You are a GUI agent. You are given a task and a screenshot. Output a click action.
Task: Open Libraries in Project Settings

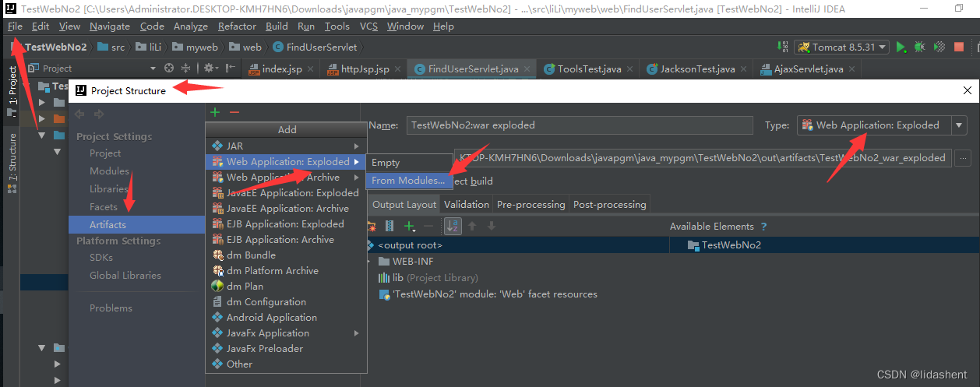[x=108, y=188]
